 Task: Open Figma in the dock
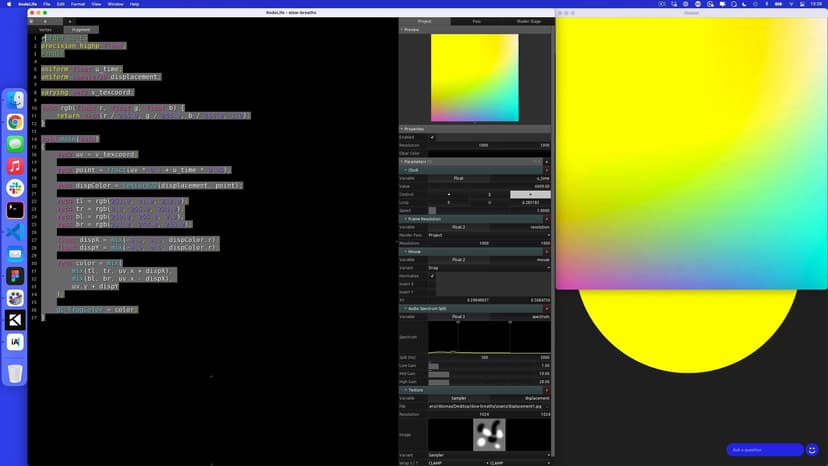point(15,276)
